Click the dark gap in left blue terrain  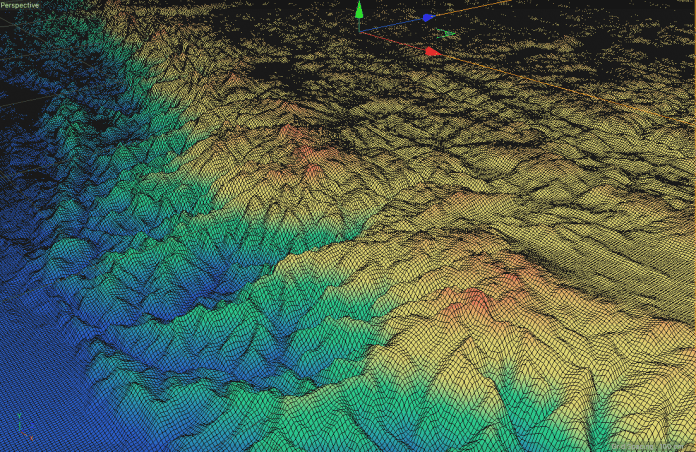point(100,125)
